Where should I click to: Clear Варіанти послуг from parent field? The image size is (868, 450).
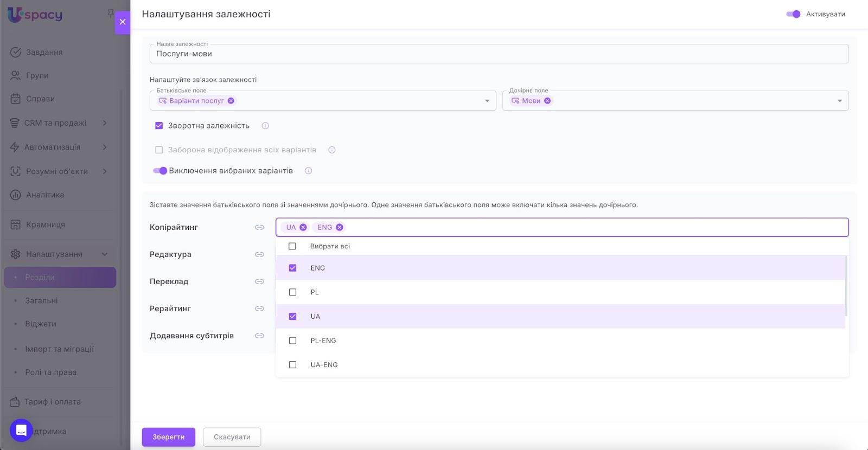pyautogui.click(x=231, y=101)
